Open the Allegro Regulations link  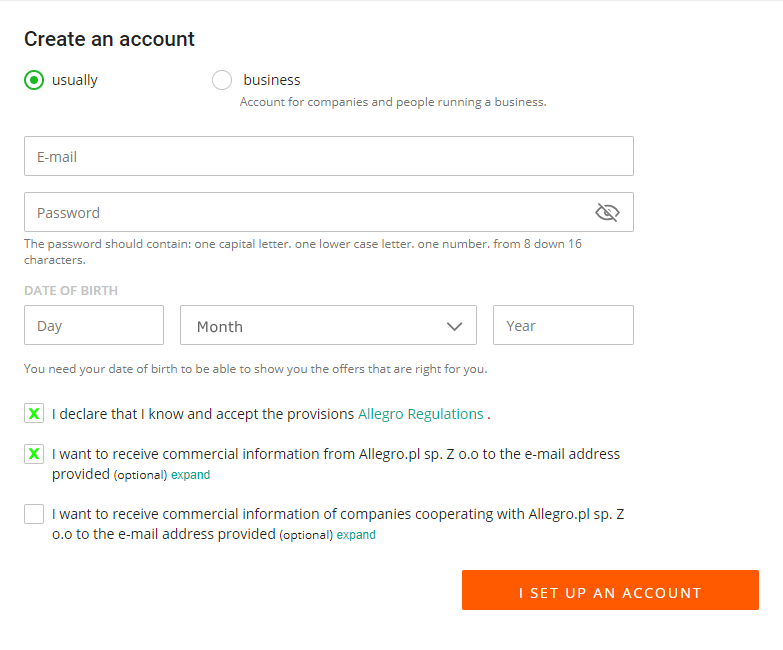pos(420,414)
